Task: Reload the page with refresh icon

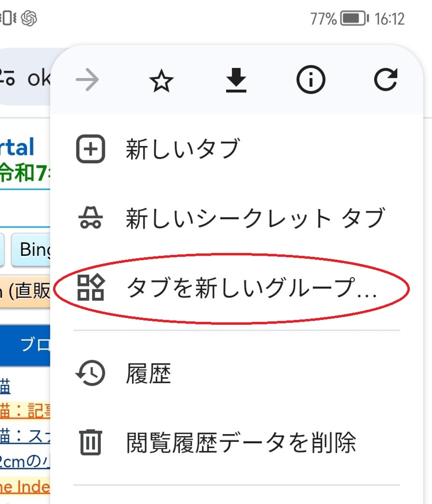Action: pyautogui.click(x=385, y=80)
